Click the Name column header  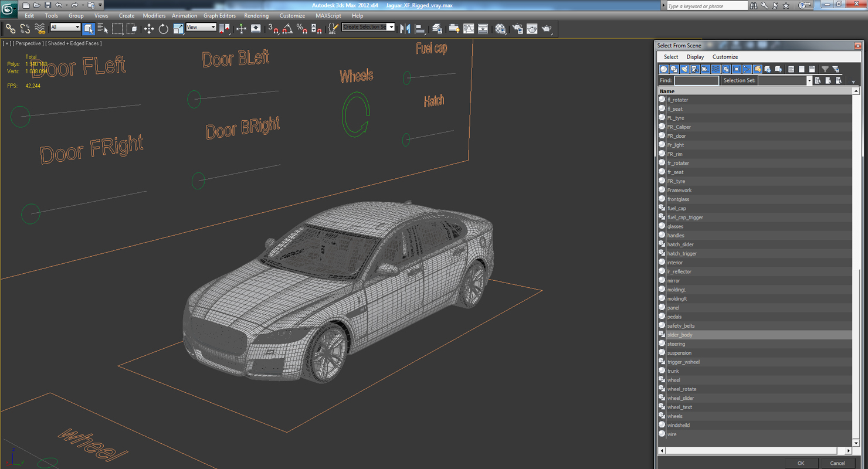coord(755,91)
